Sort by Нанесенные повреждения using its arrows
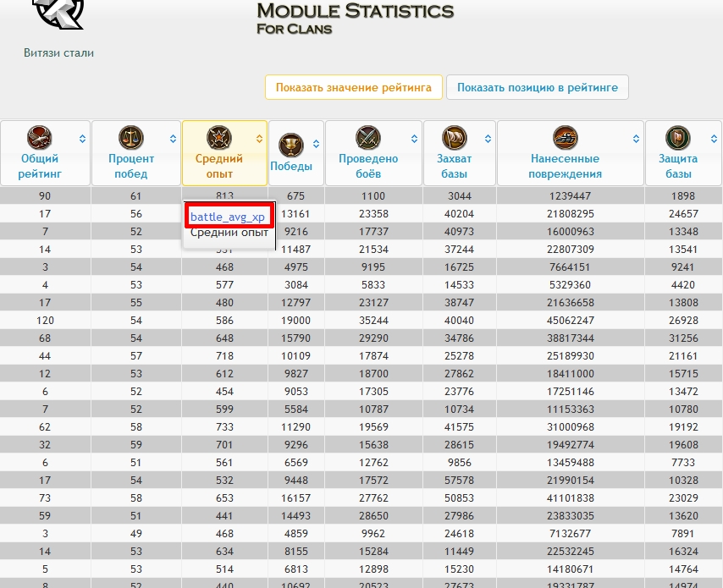 [637, 139]
